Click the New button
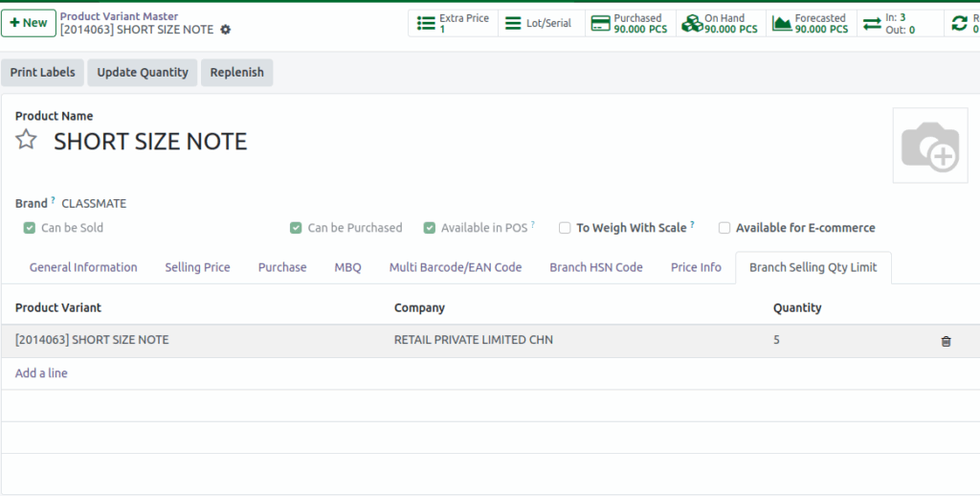The height and width of the screenshot is (496, 980). point(29,23)
